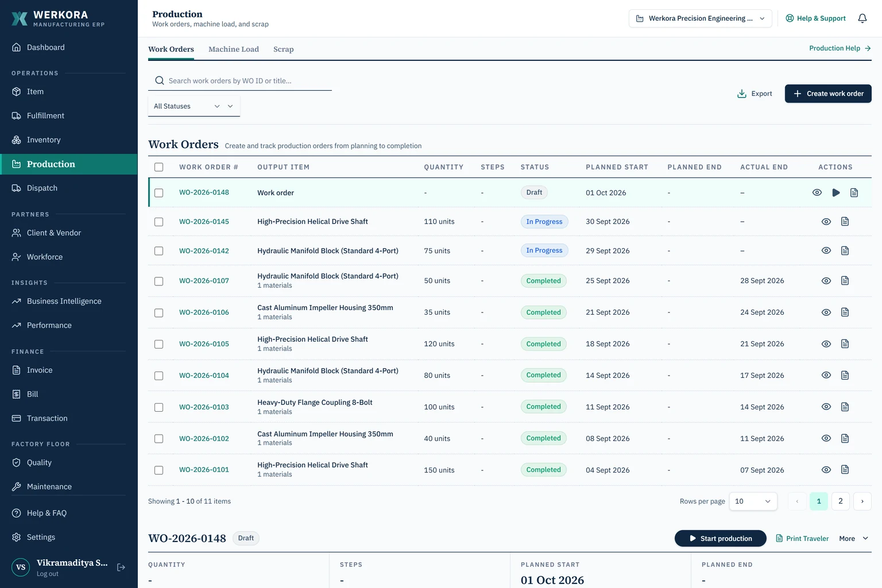Click the log out icon
Screen dimensions: 882x588
[121, 567]
